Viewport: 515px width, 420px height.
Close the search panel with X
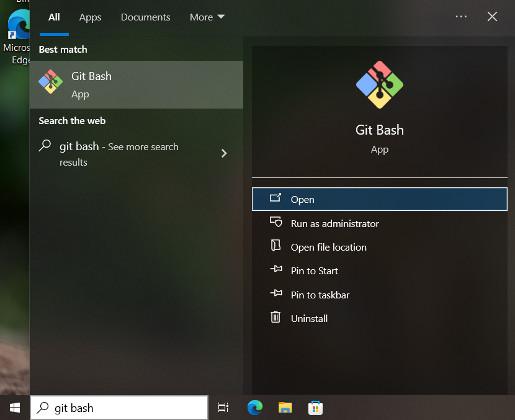[492, 17]
